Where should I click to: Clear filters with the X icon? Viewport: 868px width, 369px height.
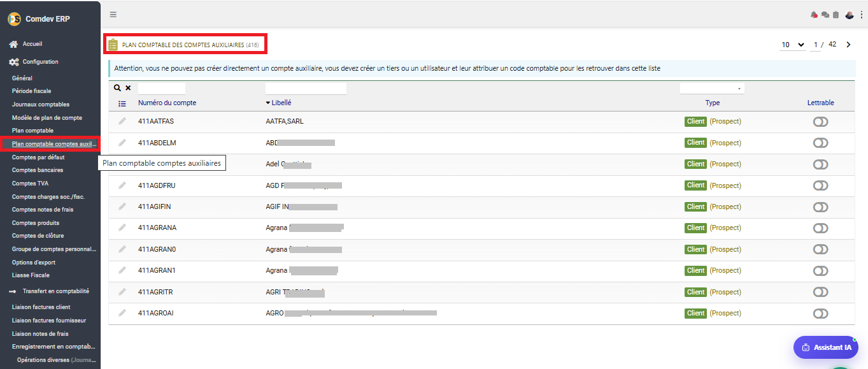pyautogui.click(x=128, y=88)
